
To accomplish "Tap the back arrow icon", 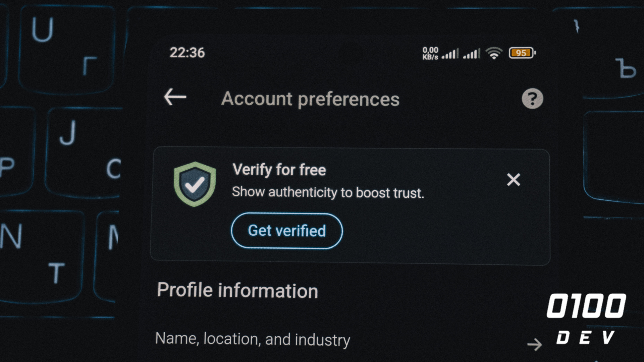I will [175, 97].
